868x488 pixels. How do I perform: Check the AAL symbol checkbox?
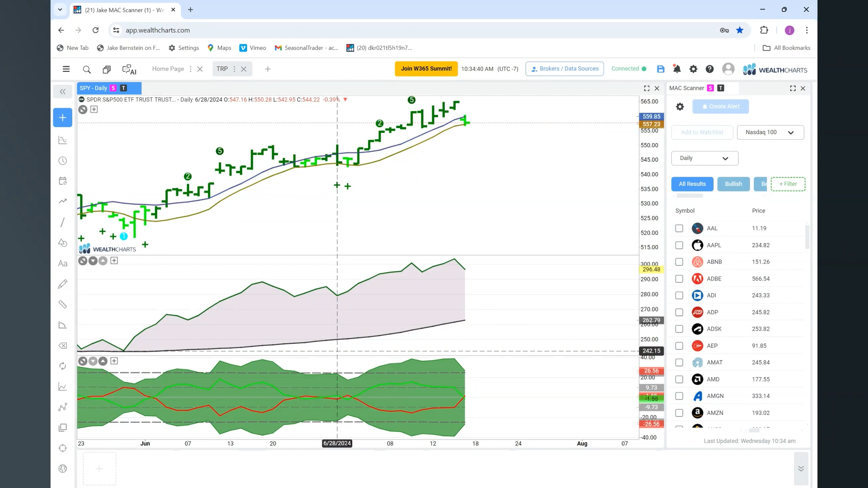pos(679,229)
